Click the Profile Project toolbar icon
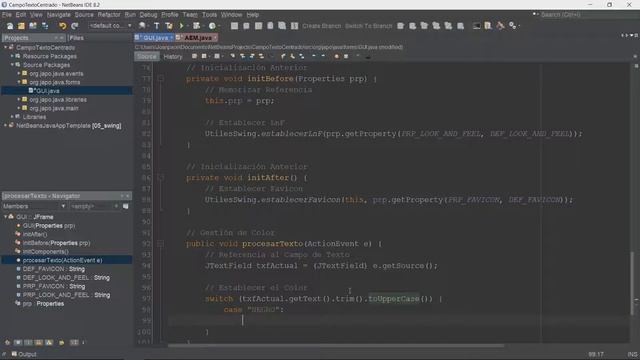Image resolution: width=640 pixels, height=360 pixels. pyautogui.click(x=212, y=26)
